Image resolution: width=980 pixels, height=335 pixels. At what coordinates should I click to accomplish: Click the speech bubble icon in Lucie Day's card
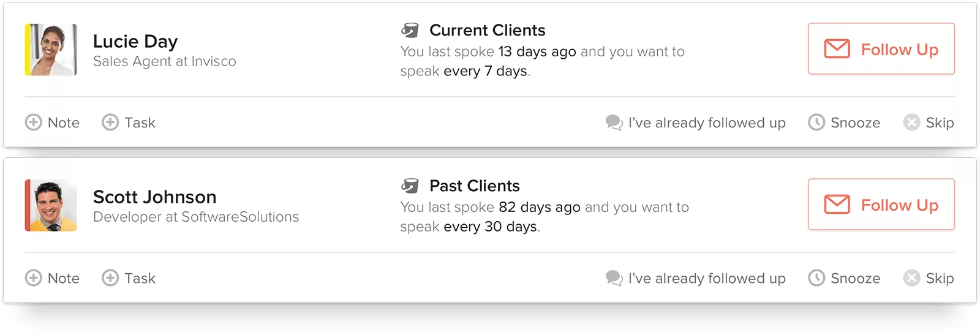click(614, 122)
